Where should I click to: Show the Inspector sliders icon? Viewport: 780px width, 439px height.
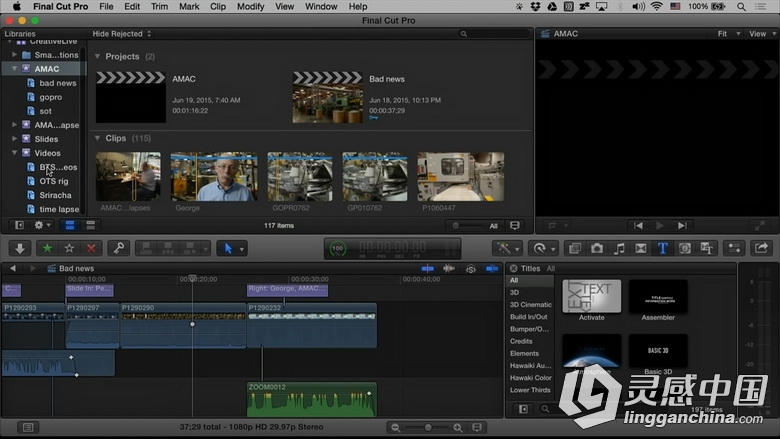pos(734,248)
